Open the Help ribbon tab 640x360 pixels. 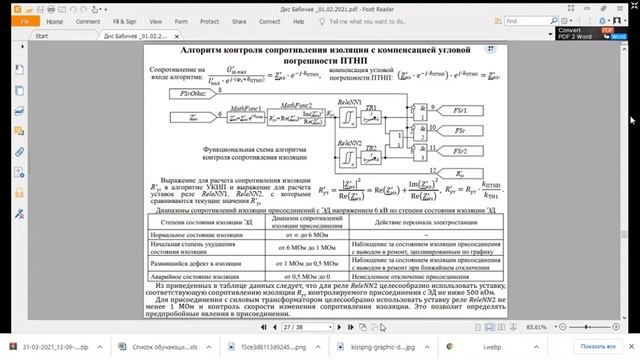(298, 22)
